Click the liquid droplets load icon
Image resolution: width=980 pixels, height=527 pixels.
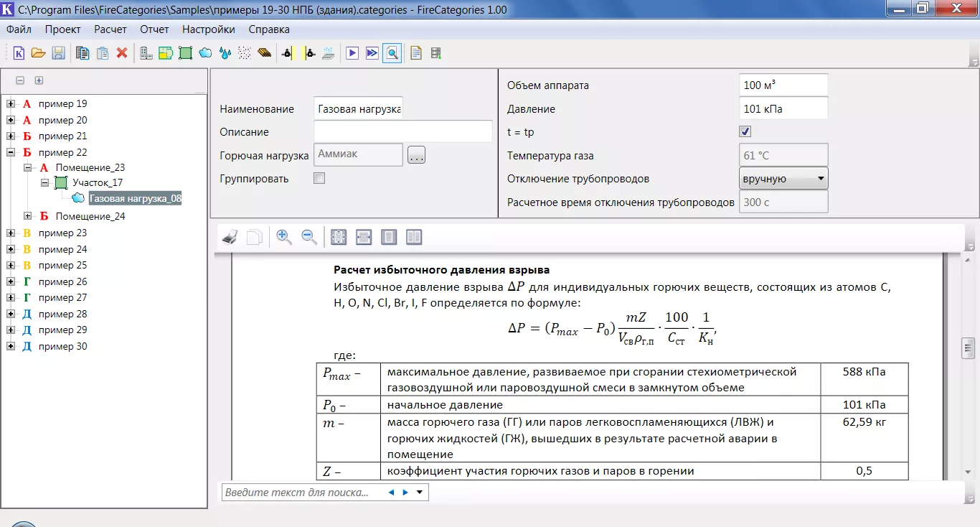[x=225, y=53]
